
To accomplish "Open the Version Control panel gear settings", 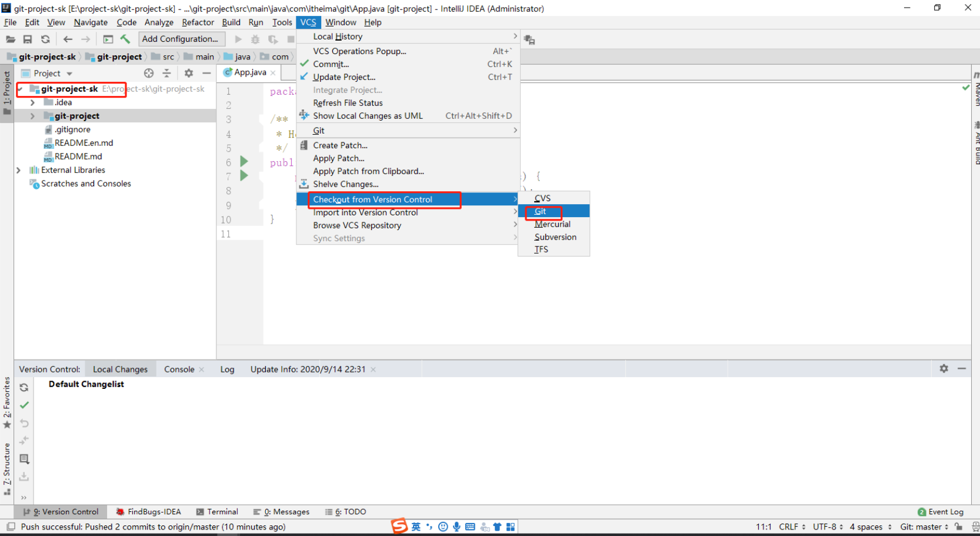I will pos(944,368).
